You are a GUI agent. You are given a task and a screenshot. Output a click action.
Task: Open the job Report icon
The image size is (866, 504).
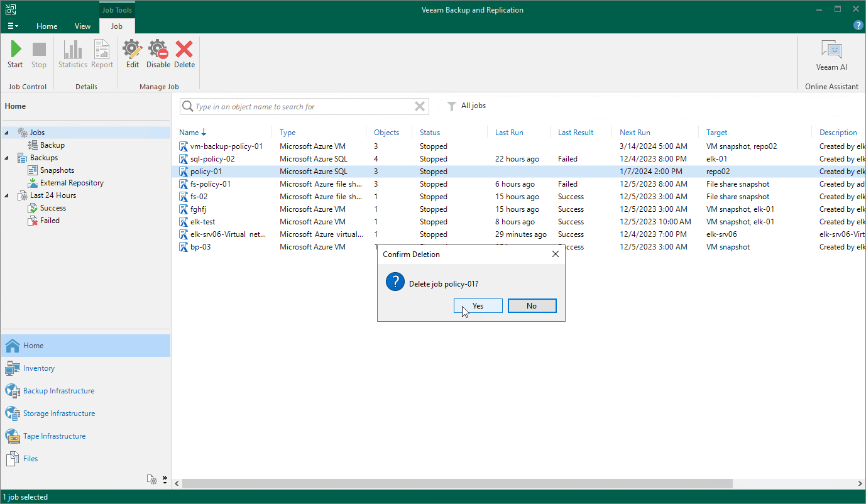tap(102, 55)
